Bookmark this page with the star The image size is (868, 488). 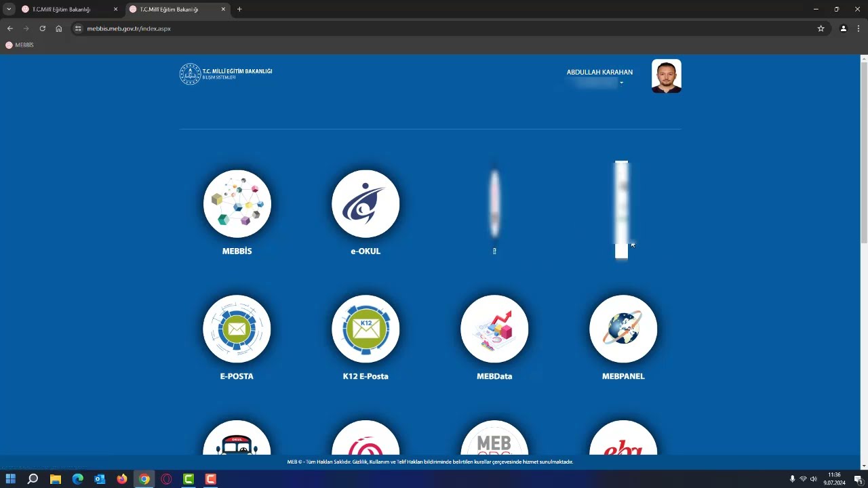click(x=821, y=28)
